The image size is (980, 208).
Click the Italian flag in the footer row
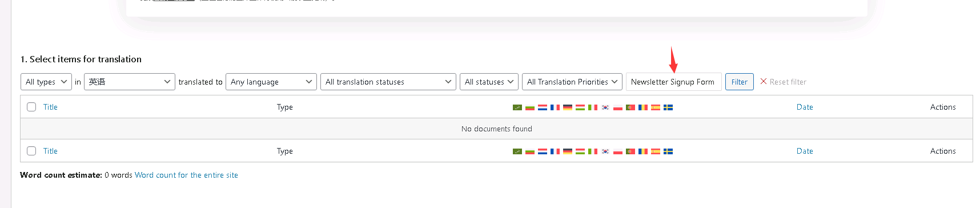click(x=593, y=151)
